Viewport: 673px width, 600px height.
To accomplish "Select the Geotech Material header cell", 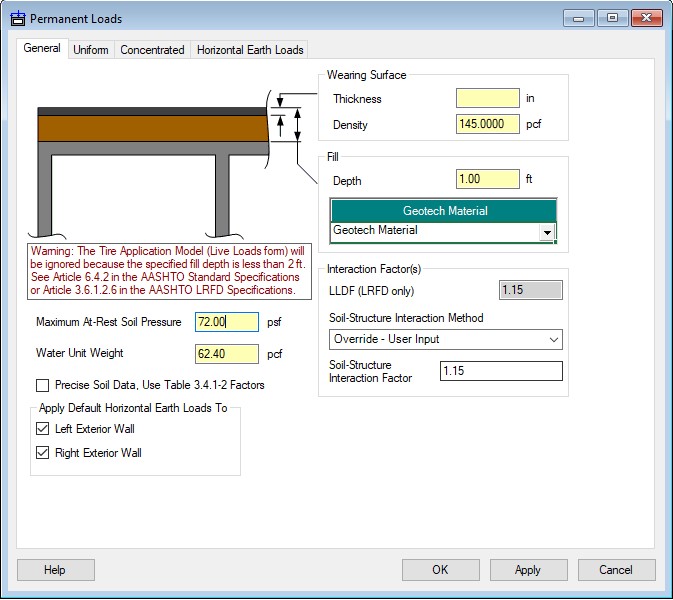I will [444, 211].
